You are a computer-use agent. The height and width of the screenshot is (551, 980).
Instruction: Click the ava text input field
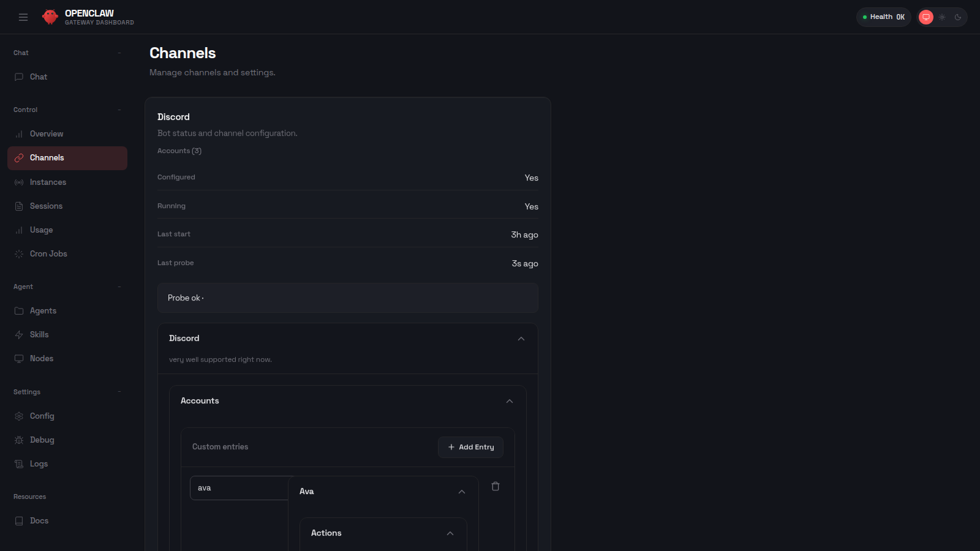click(239, 487)
